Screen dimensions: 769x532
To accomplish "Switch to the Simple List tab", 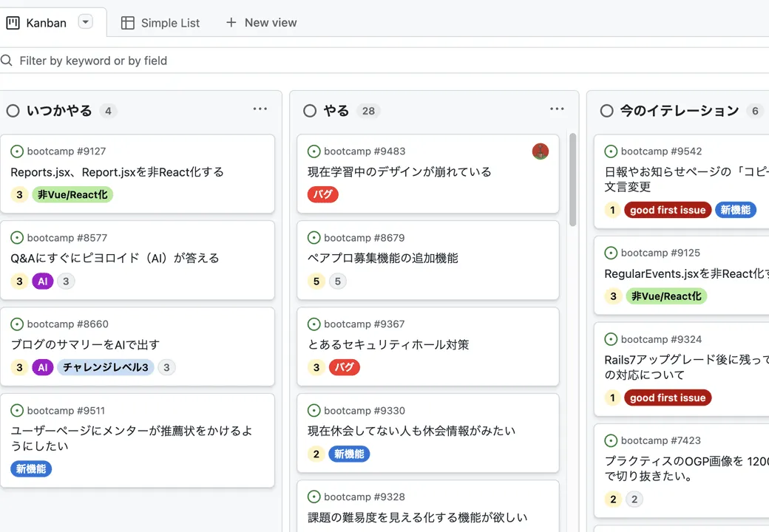I will (x=160, y=23).
